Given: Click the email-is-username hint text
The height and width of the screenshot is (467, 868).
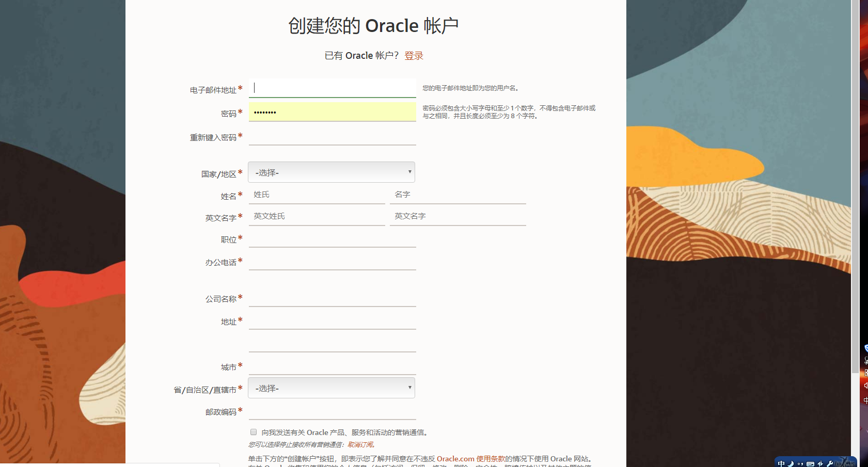Looking at the screenshot, I should tap(471, 88).
